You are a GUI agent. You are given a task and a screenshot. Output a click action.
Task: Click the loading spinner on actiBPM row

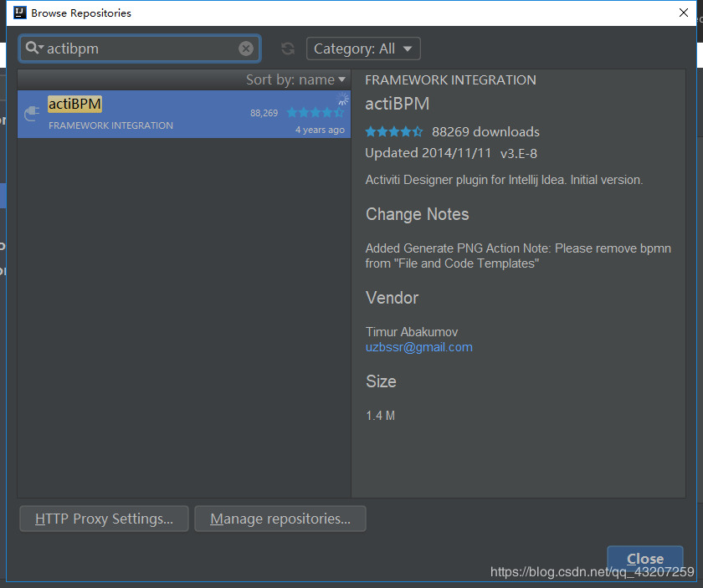coord(342,99)
